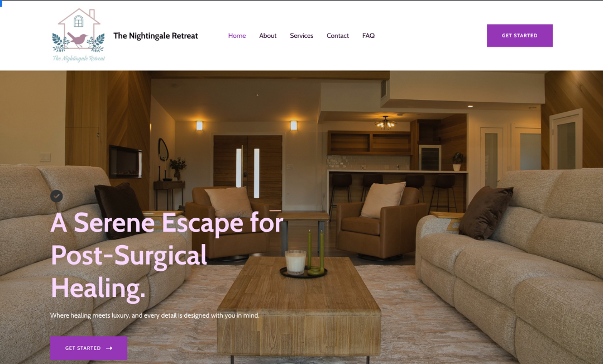Click the Nightingale Retreat house logo
603x364 pixels.
[79, 35]
